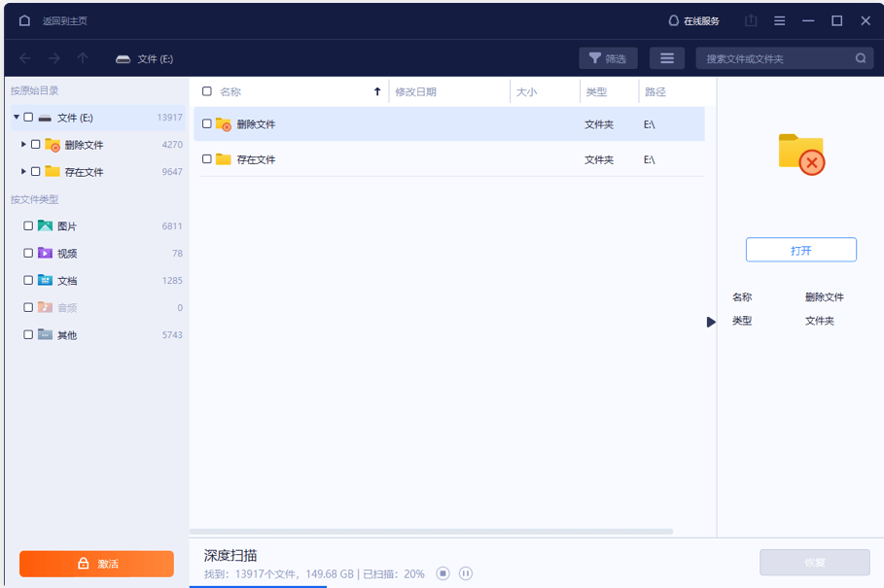
Task: Open the 在线服务 online service bell icon
Action: 673,20
